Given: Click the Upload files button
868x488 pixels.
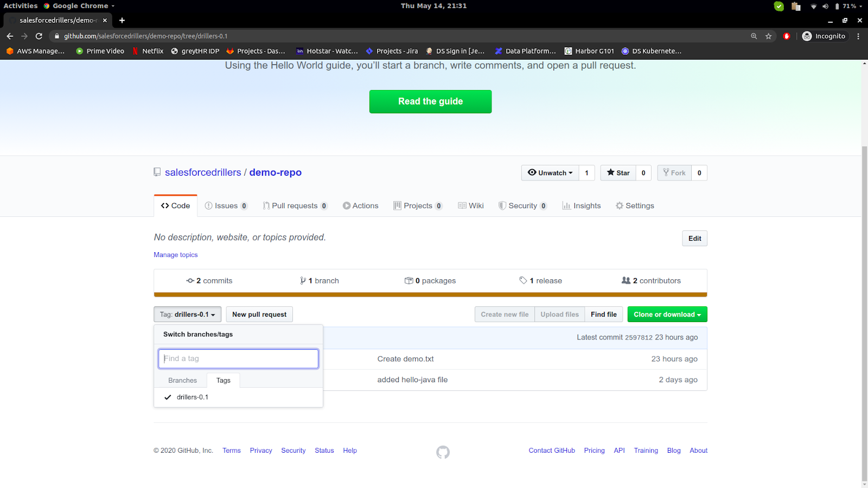Looking at the screenshot, I should pos(559,314).
